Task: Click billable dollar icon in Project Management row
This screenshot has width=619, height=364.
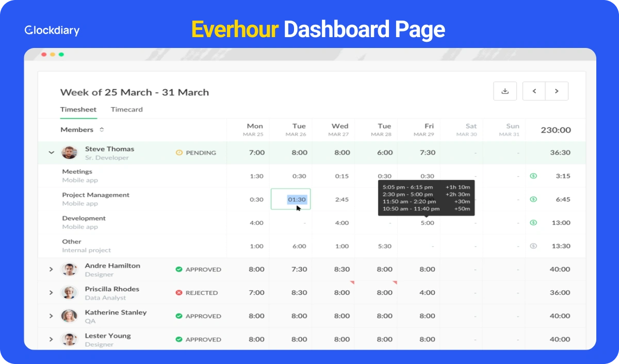Action: point(533,199)
